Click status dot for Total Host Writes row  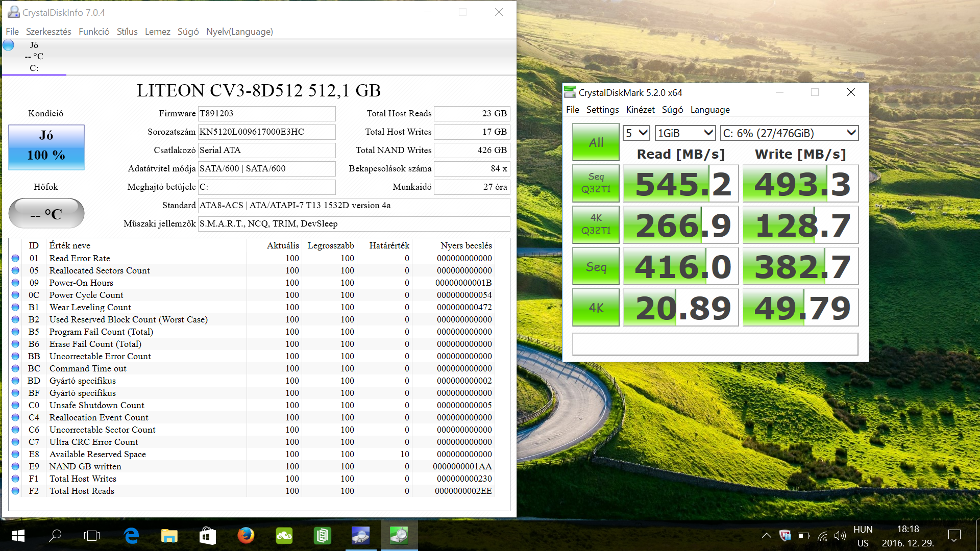click(x=15, y=479)
